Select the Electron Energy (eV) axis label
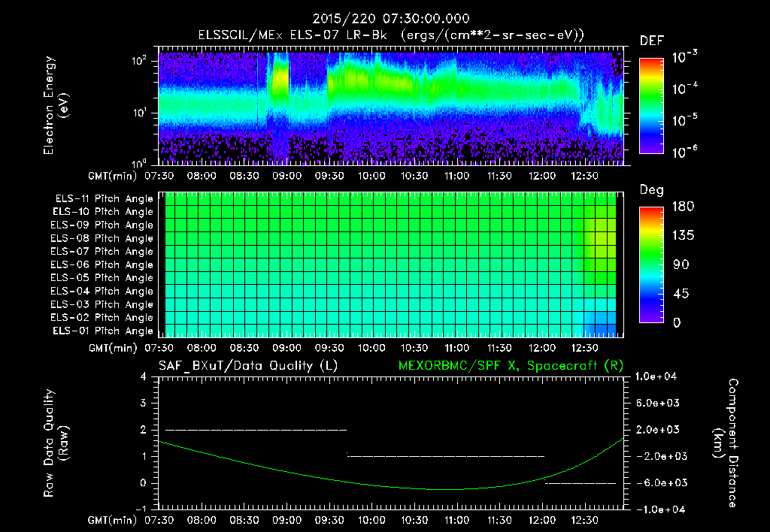This screenshot has width=770, height=532. coord(56,105)
